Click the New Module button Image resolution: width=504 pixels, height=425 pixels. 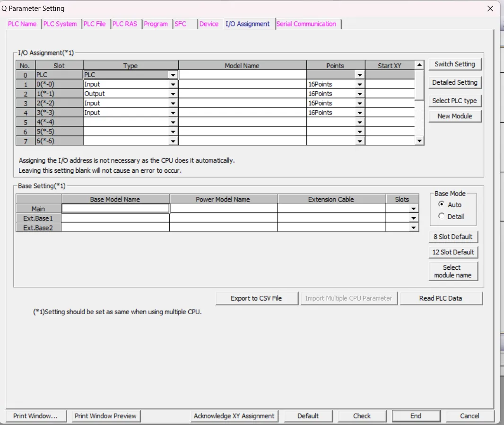455,116
